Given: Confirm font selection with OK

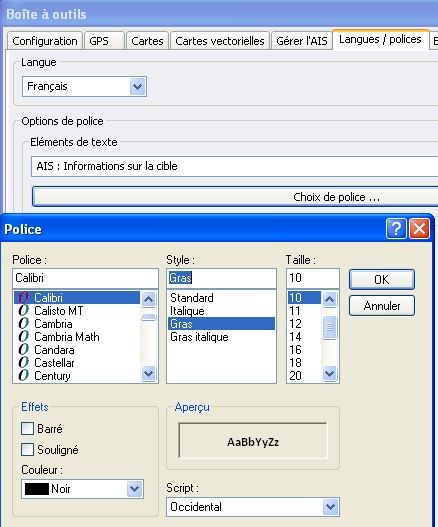Looking at the screenshot, I should 382,279.
